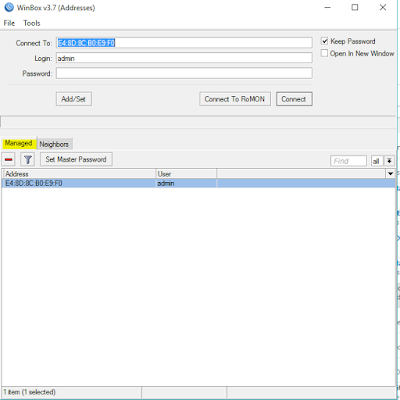Minimize the WinBox window
Viewport: 400px width, 400px height.
coord(328,7)
